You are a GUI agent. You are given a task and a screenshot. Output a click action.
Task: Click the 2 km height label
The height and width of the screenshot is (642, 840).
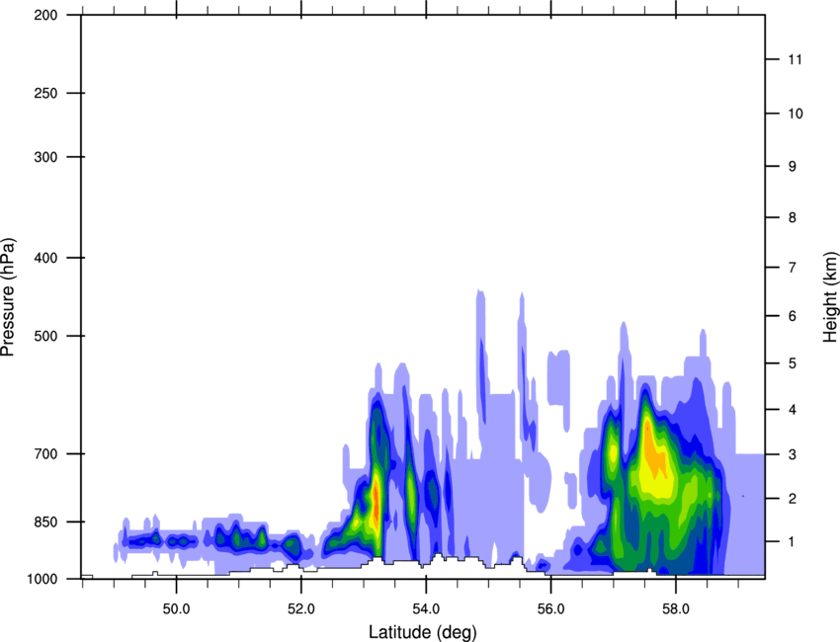(793, 499)
